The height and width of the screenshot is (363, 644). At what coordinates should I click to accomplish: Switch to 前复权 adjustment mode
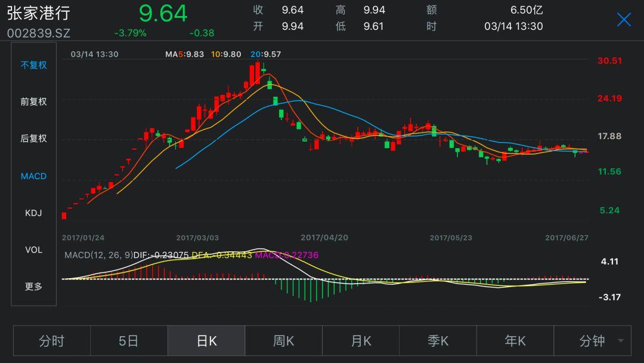pyautogui.click(x=33, y=102)
